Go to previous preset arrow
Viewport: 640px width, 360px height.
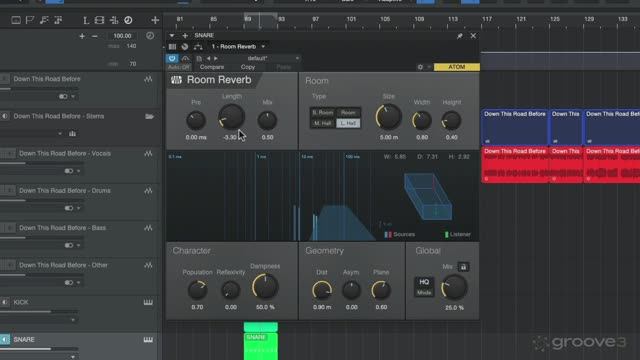[208, 58]
